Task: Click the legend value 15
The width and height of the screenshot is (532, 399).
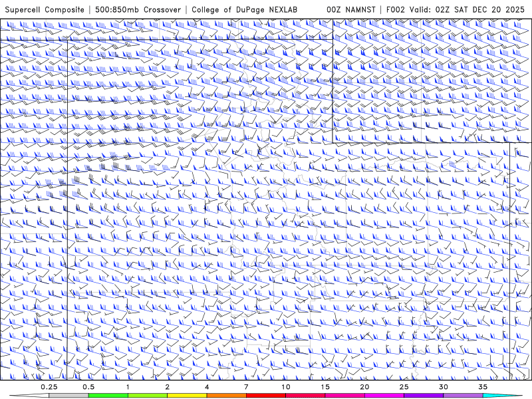Action: coord(325,387)
